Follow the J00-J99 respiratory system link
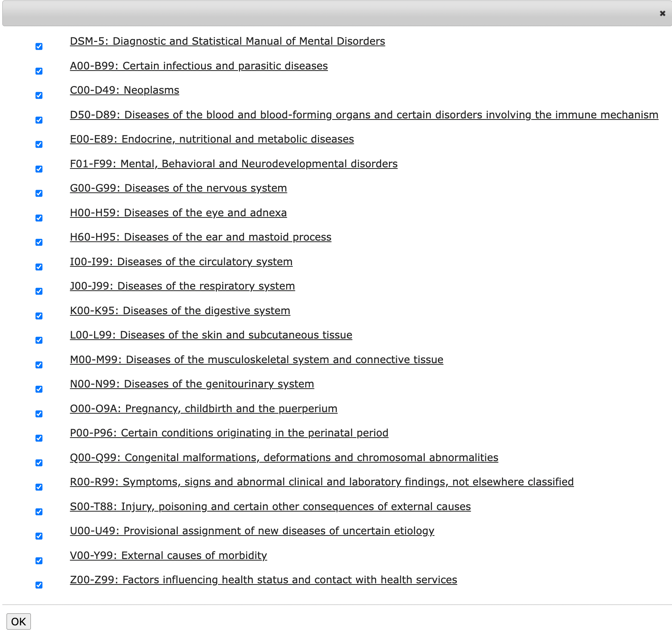The width and height of the screenshot is (672, 640). [x=182, y=286]
